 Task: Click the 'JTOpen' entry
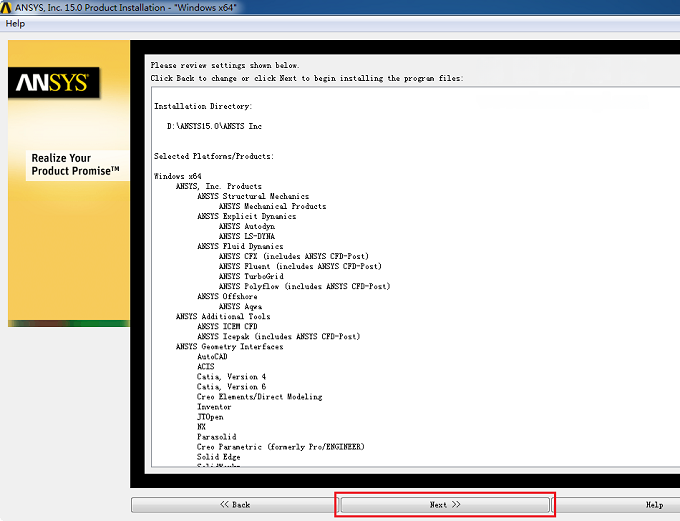tap(210, 417)
